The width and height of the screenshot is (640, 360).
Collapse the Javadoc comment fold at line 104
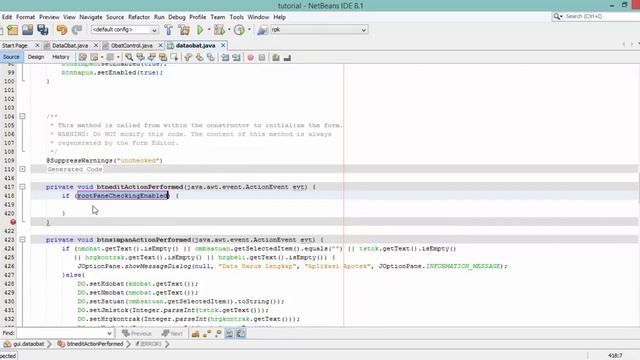pos(22,116)
